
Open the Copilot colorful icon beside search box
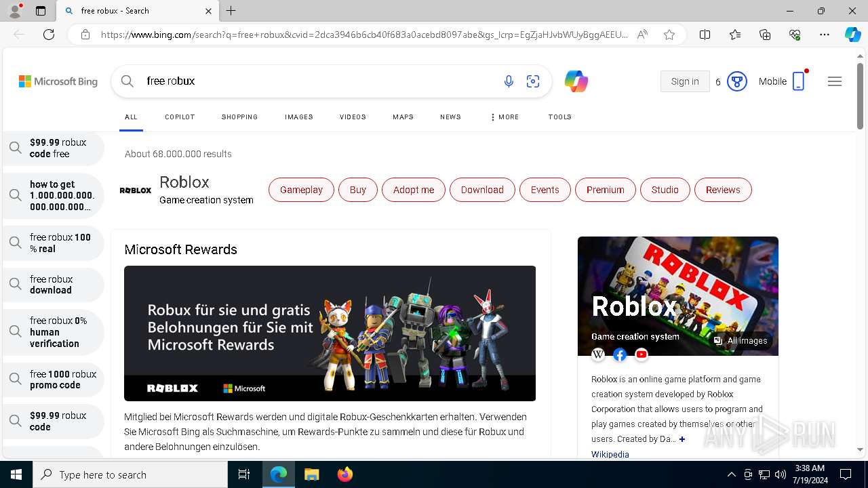click(576, 81)
